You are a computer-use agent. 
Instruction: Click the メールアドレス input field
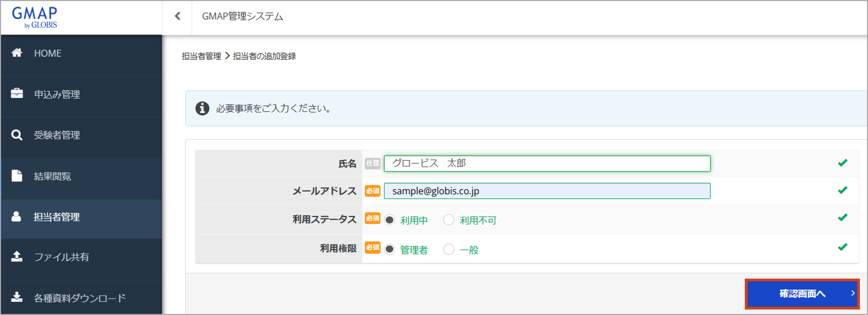(x=547, y=191)
